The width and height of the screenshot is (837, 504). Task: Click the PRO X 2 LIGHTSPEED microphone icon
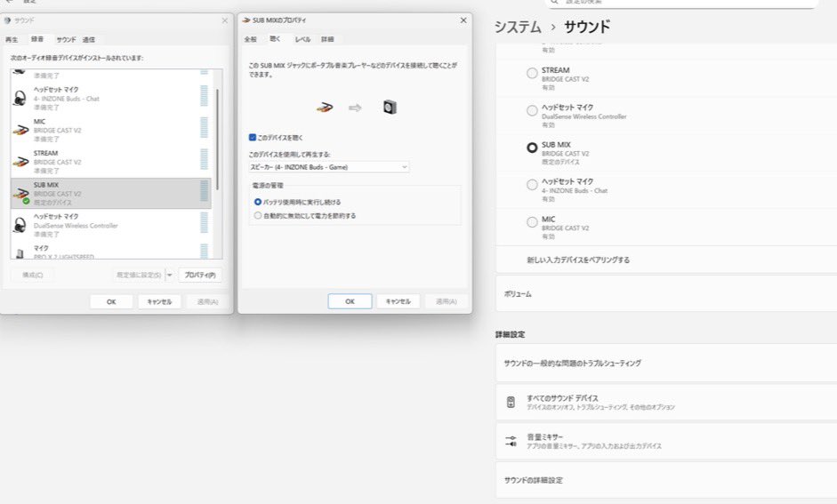tap(20, 254)
